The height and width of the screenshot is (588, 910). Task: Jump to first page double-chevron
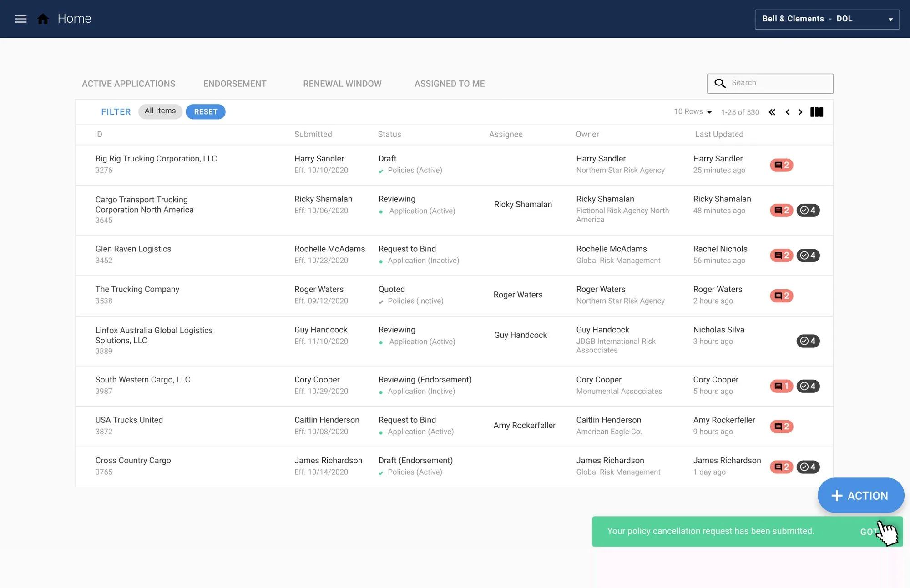[772, 112]
